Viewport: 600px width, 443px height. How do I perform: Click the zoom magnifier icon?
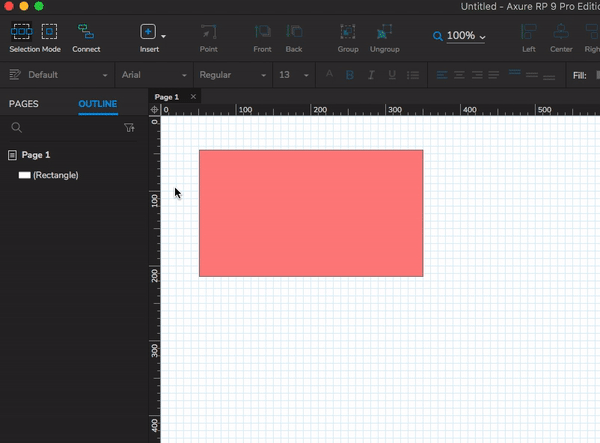pyautogui.click(x=437, y=36)
